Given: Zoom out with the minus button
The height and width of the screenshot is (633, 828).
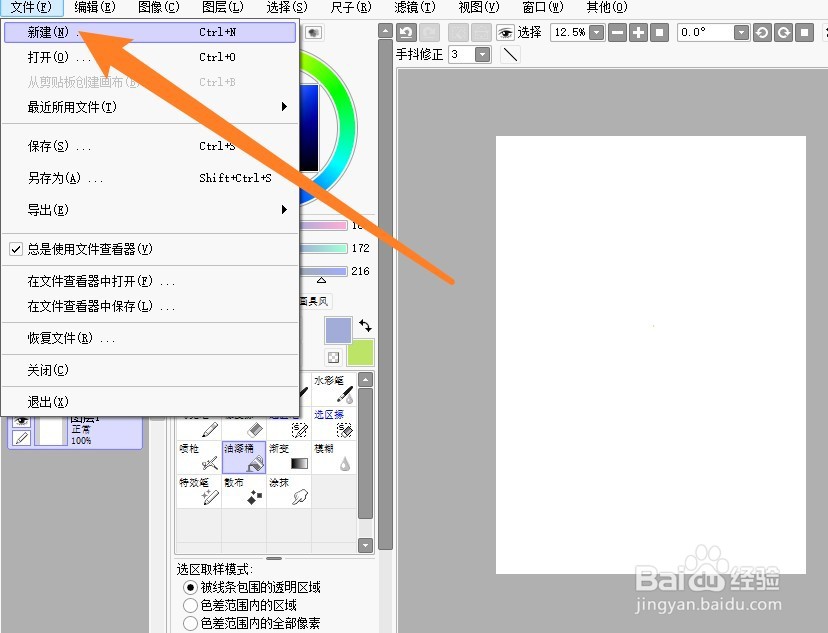Looking at the screenshot, I should pos(617,33).
